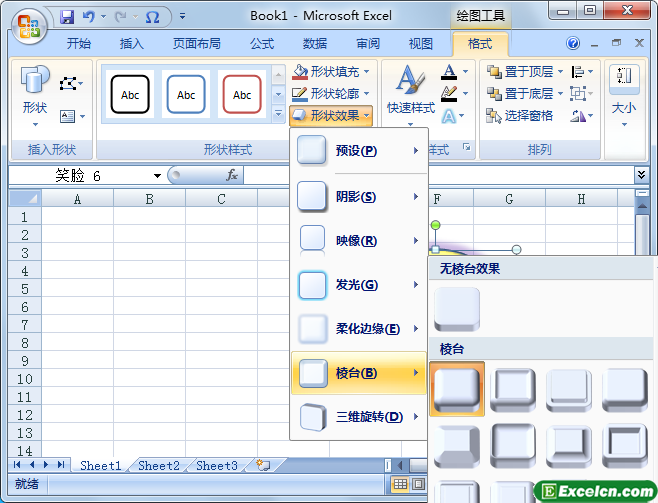
Task: Select the no bevel effect thumbnail under 无棱台效果
Action: click(x=457, y=309)
